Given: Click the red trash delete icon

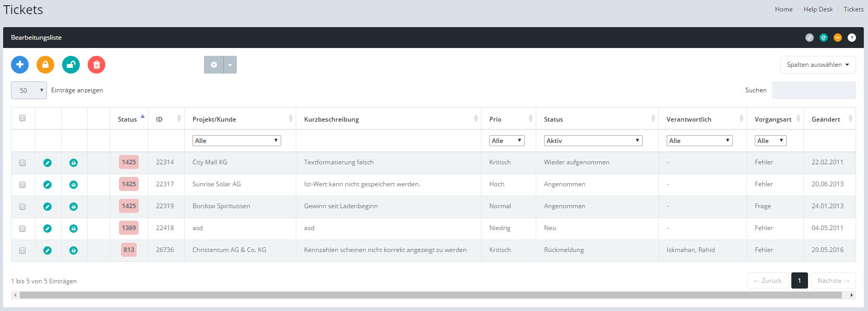Looking at the screenshot, I should (97, 65).
